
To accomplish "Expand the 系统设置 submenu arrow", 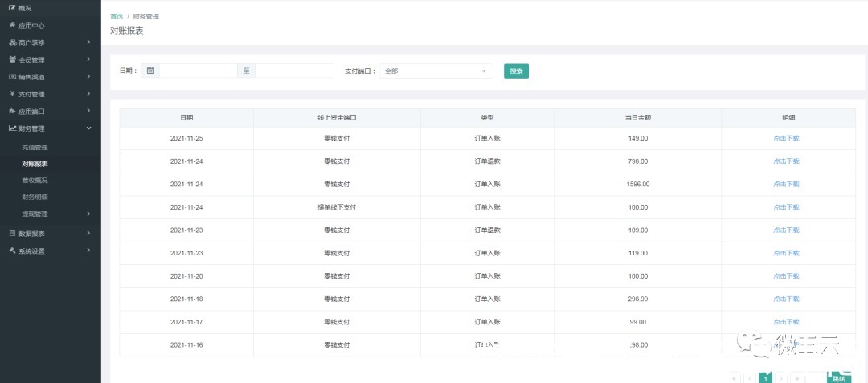I will (88, 251).
